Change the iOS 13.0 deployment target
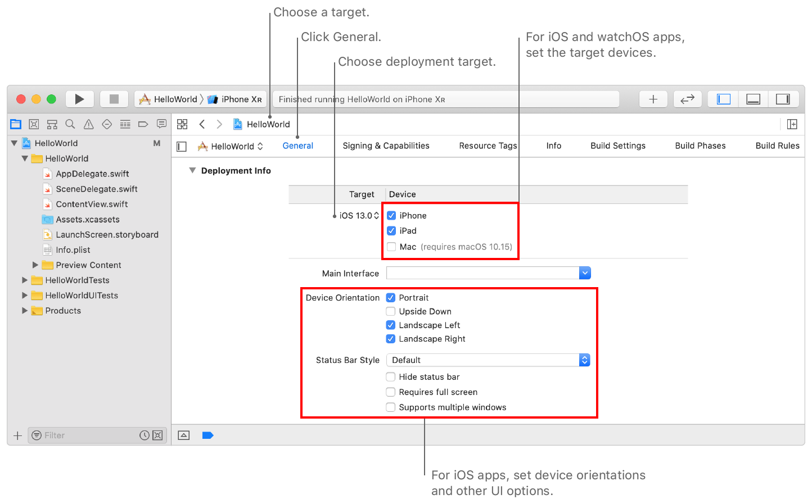Viewport: 812px width, 504px height. [x=359, y=216]
